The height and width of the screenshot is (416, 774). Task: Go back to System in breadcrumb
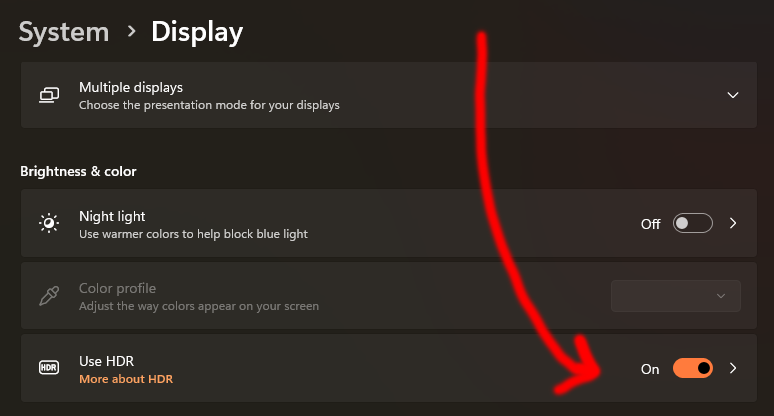coord(64,33)
